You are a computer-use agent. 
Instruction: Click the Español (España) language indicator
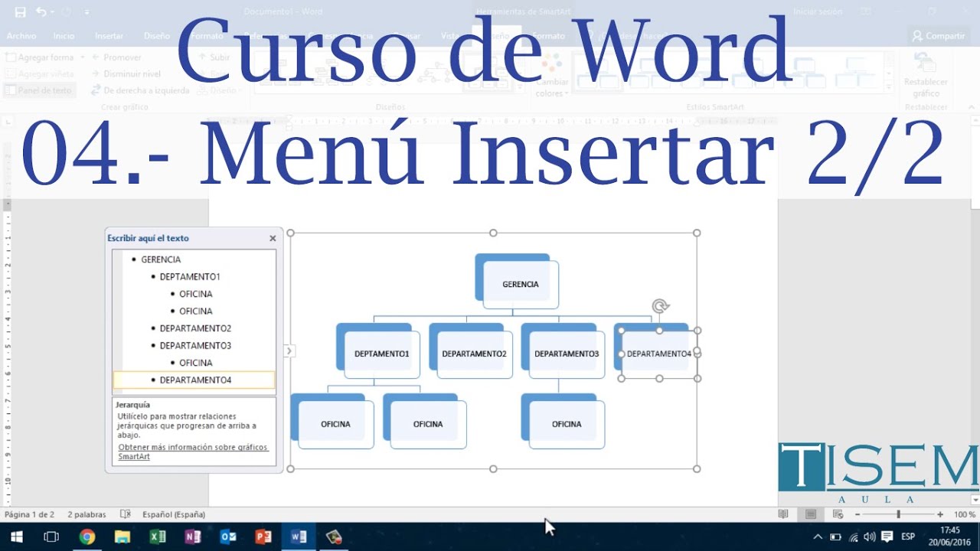tap(174, 514)
